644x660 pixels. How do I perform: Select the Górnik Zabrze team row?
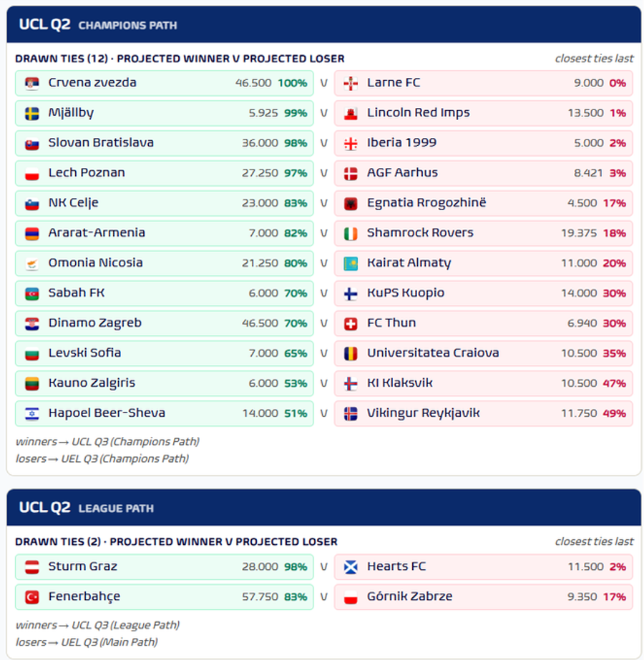[x=484, y=596]
